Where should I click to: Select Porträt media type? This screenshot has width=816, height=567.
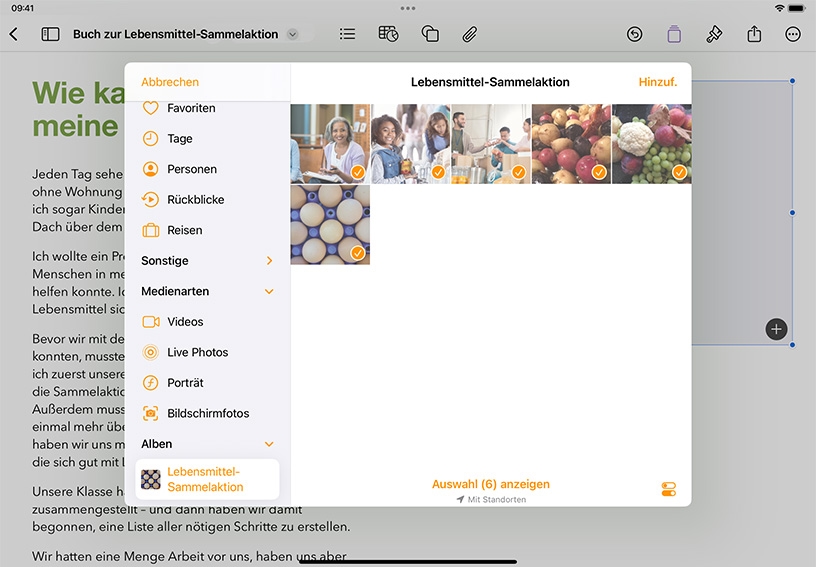(207, 383)
